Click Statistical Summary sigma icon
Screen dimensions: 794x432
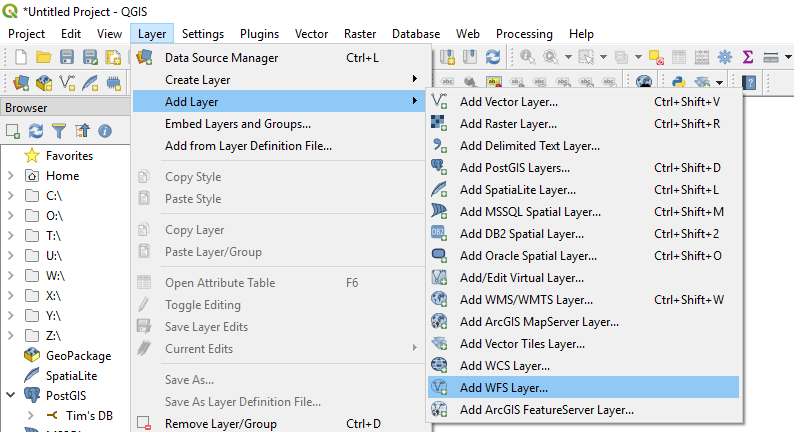(748, 57)
